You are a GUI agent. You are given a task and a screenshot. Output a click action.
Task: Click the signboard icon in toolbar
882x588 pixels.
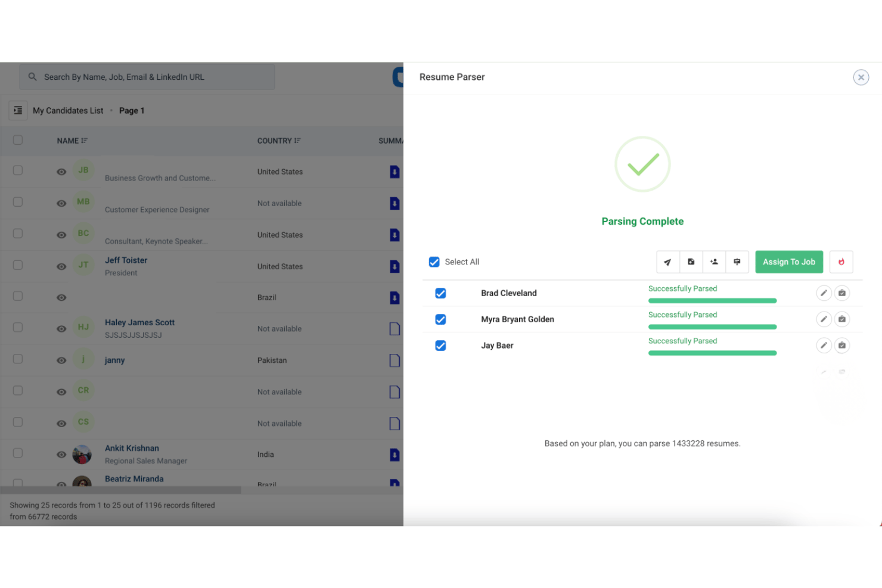point(737,262)
